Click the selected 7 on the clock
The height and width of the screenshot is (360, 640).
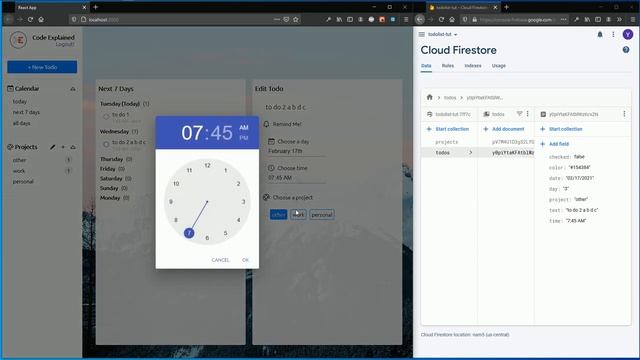(189, 233)
